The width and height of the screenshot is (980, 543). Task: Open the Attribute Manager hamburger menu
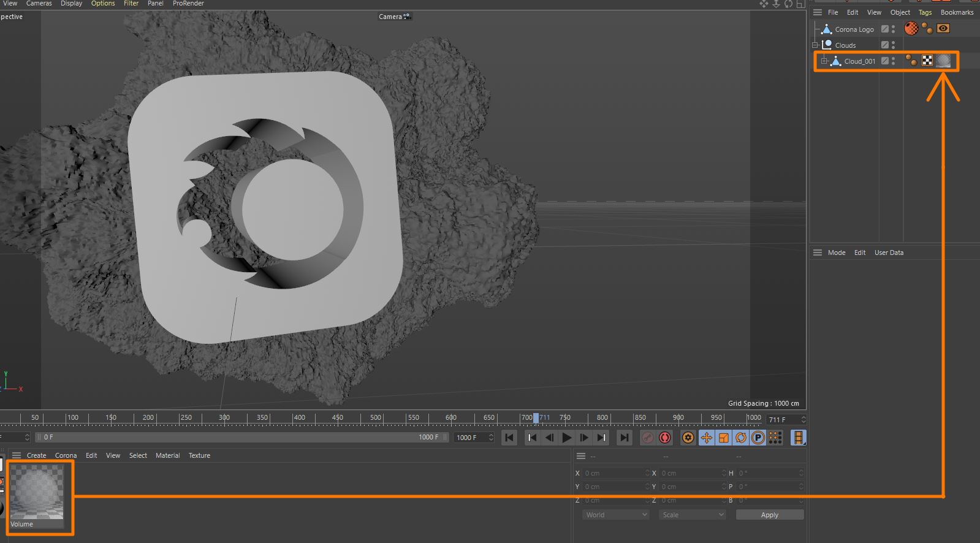pyautogui.click(x=817, y=253)
